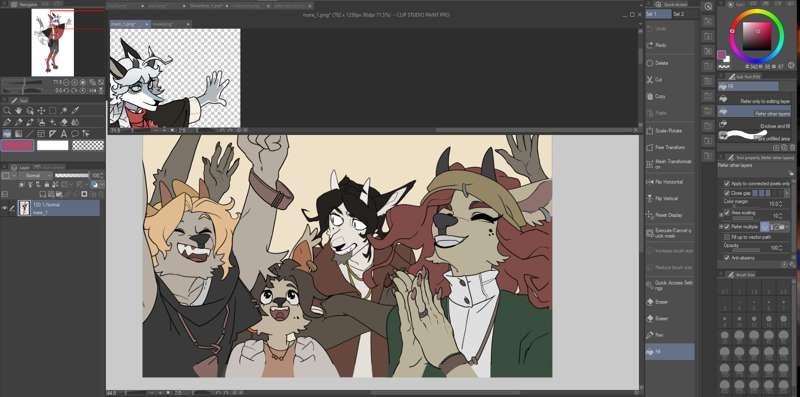The height and width of the screenshot is (397, 800).
Task: Select the Move hand tool
Action: point(18,110)
